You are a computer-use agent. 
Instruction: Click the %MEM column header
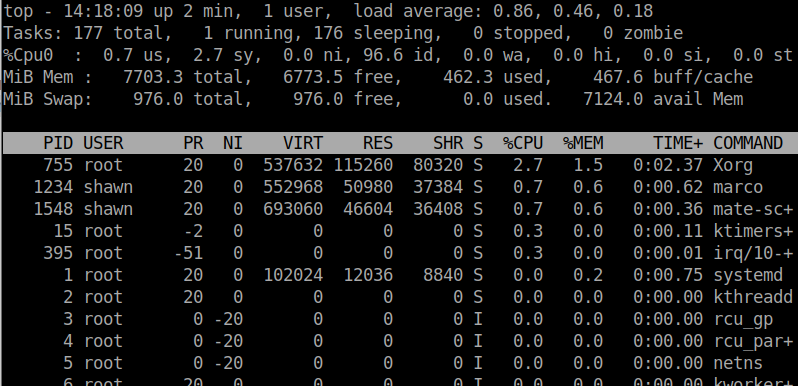(583, 143)
